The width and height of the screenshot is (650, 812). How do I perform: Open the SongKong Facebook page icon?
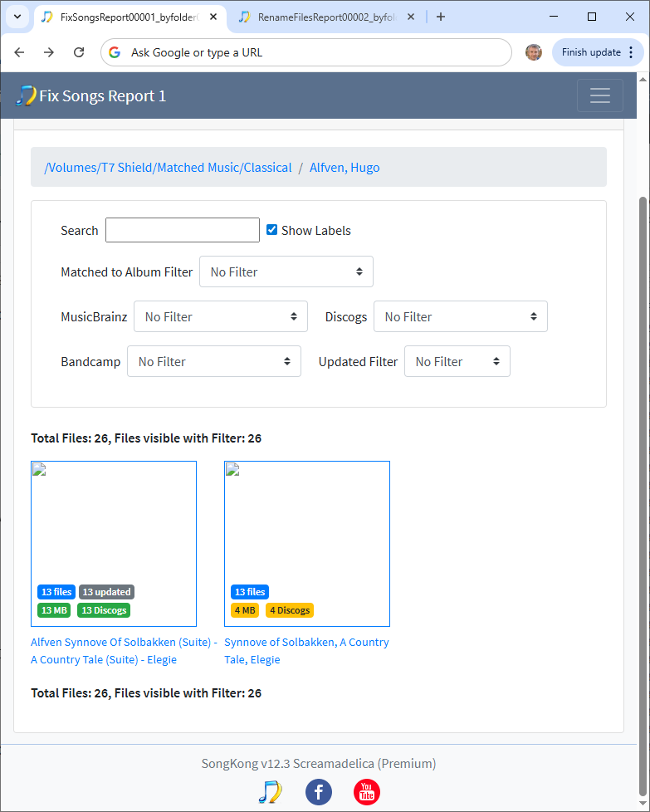click(x=319, y=792)
